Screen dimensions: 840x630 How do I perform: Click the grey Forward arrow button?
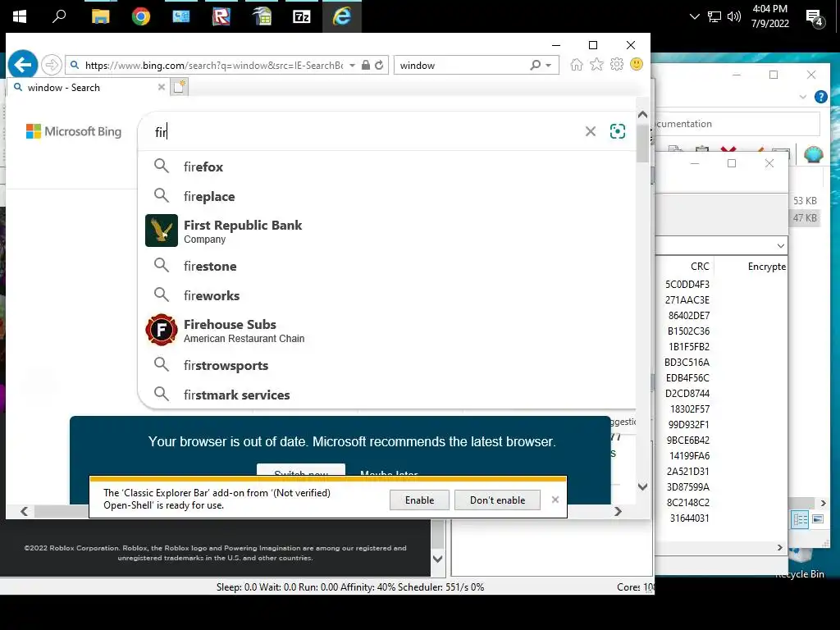52,66
